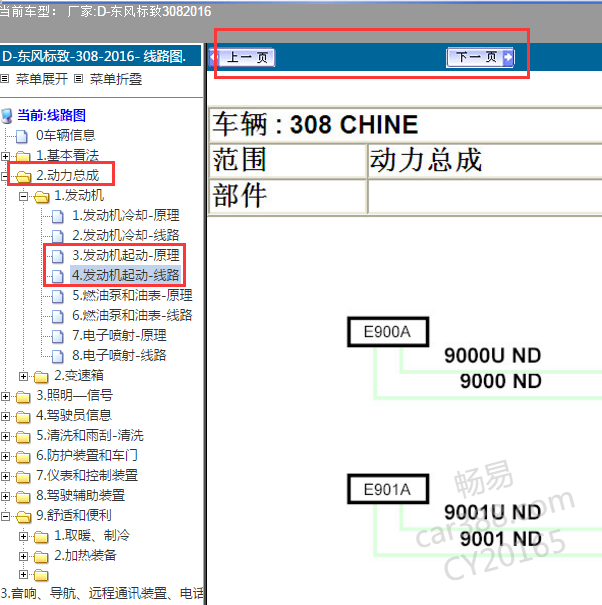Click page icon of 8.电子喷射-线路
602x605 pixels.
pyautogui.click(x=57, y=357)
